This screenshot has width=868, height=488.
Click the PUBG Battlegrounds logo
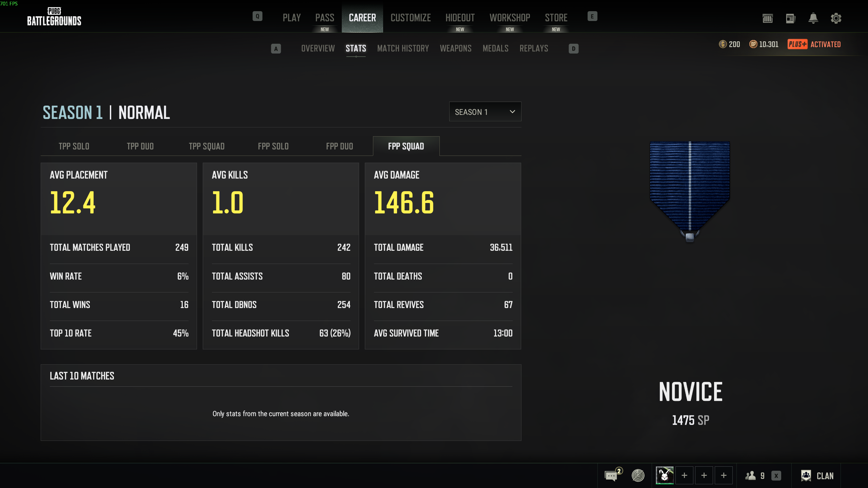pos(54,17)
